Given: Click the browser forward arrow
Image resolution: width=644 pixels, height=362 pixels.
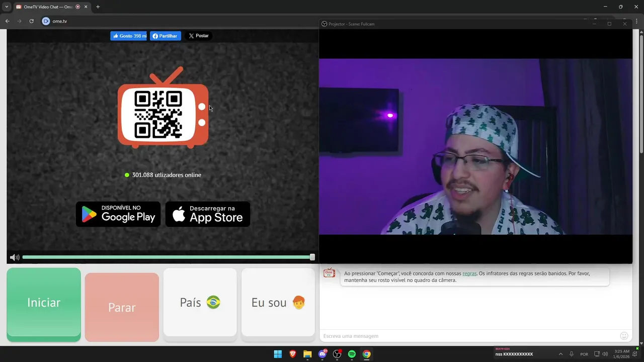Looking at the screenshot, I should (x=20, y=21).
